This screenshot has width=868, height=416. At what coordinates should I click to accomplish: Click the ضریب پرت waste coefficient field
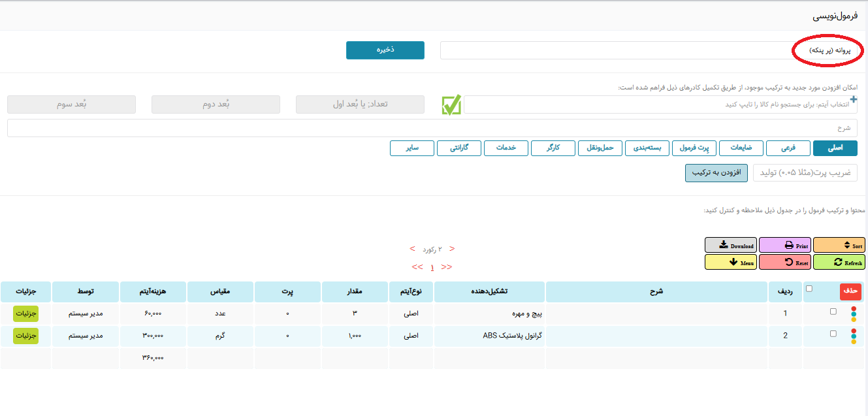pos(805,172)
